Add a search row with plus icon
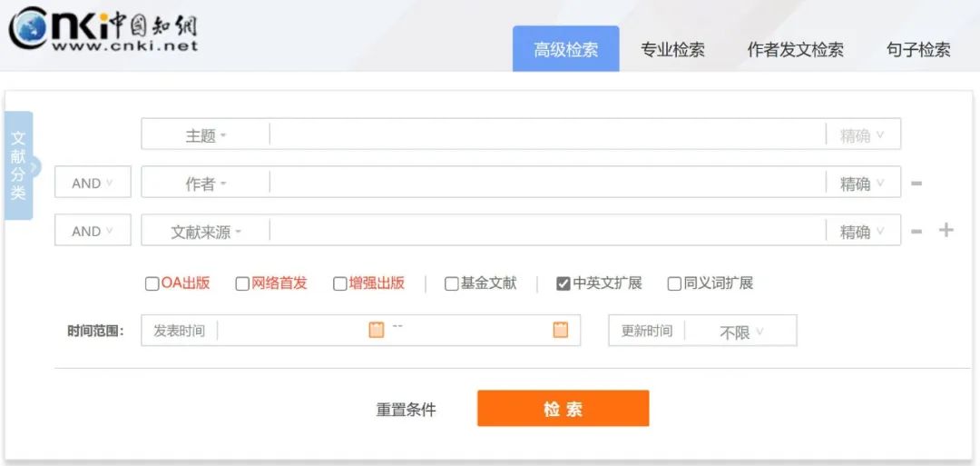The height and width of the screenshot is (466, 980). 946,231
